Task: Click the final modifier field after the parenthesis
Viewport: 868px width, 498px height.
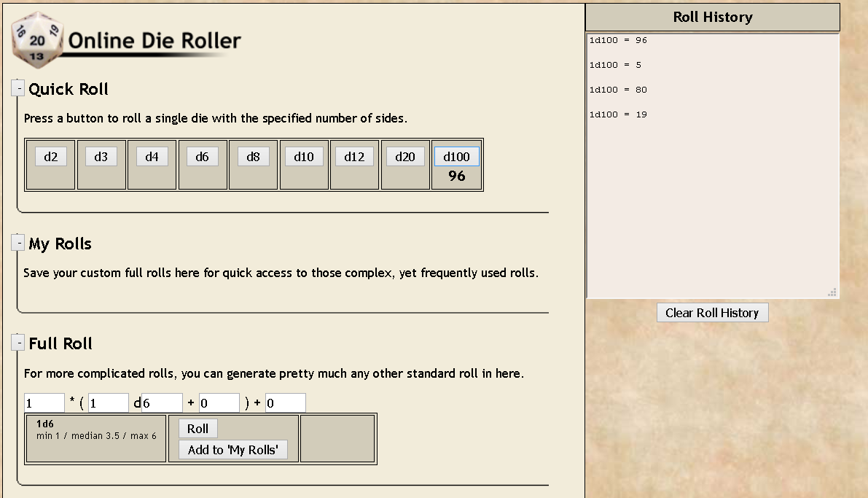Action: [x=285, y=403]
